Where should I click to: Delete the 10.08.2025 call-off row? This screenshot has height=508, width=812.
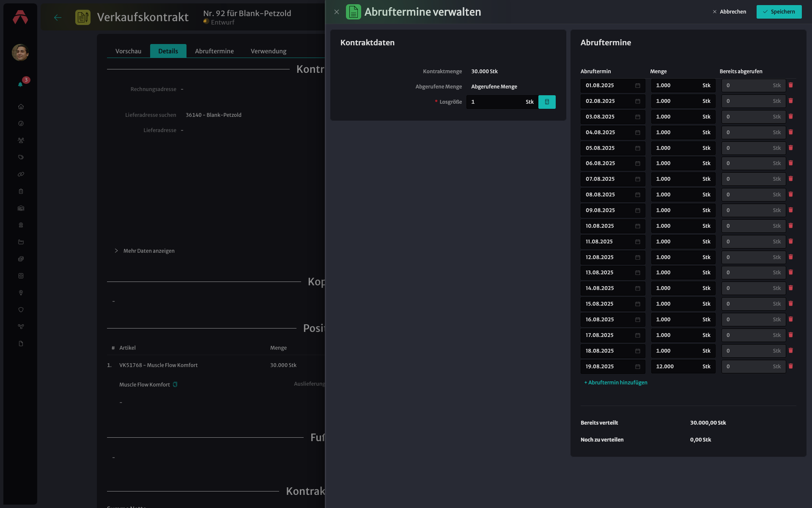pyautogui.click(x=790, y=226)
